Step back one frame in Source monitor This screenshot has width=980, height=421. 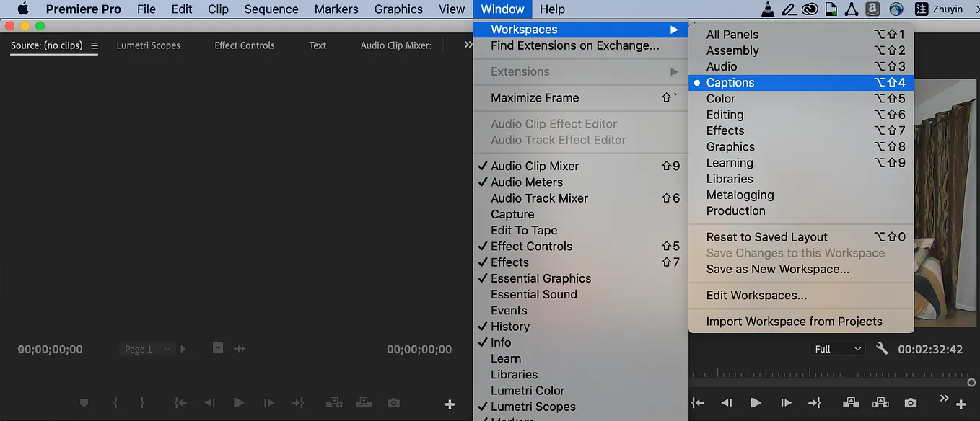tap(209, 404)
